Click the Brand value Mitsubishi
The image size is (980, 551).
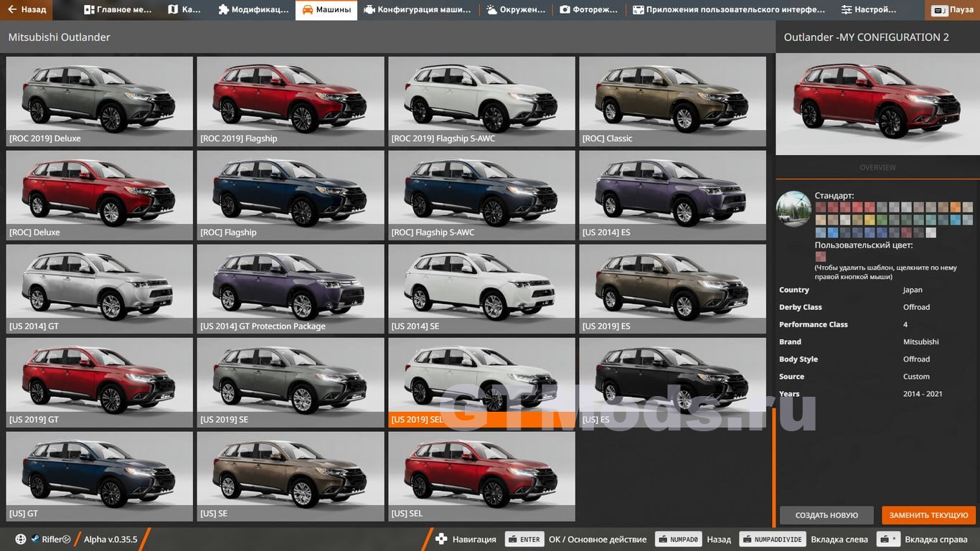tap(920, 342)
